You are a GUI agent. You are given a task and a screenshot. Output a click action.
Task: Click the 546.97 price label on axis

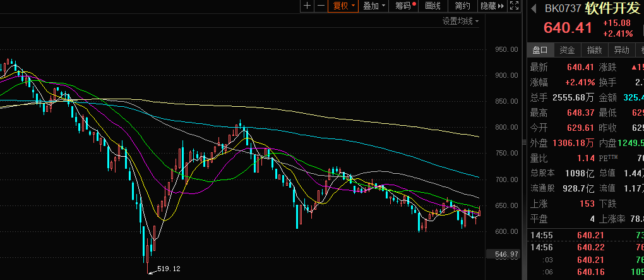505,254
